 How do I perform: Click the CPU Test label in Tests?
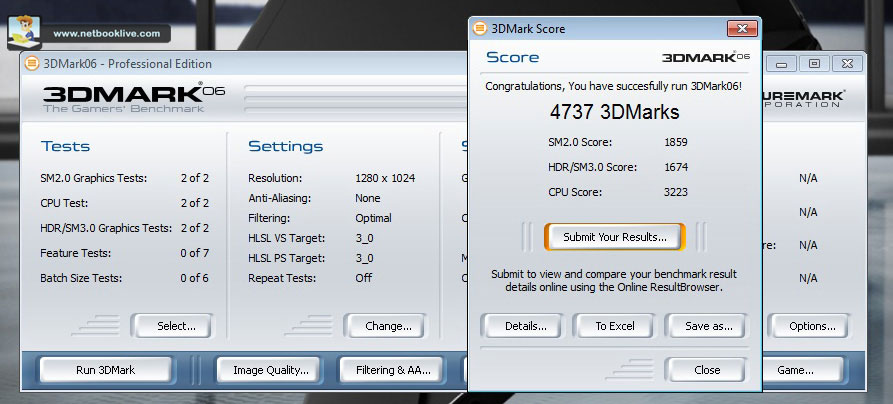[64, 203]
